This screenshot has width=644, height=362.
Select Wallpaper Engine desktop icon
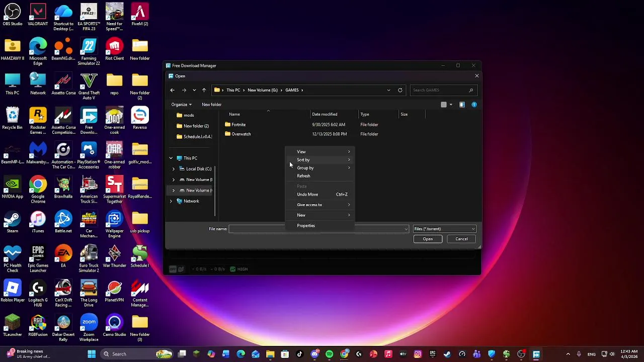[x=114, y=225]
